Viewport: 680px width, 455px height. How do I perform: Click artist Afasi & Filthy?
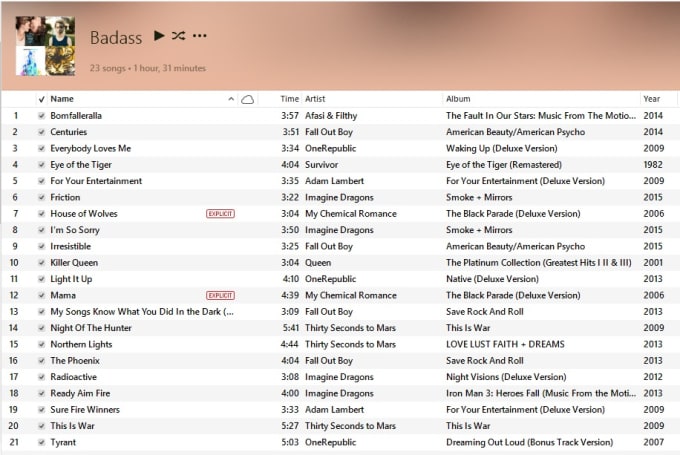(x=331, y=116)
